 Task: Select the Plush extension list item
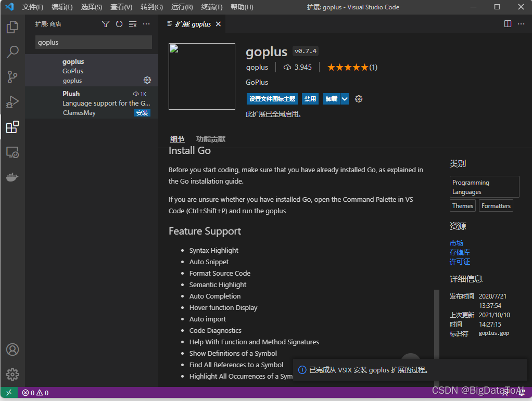click(x=92, y=102)
